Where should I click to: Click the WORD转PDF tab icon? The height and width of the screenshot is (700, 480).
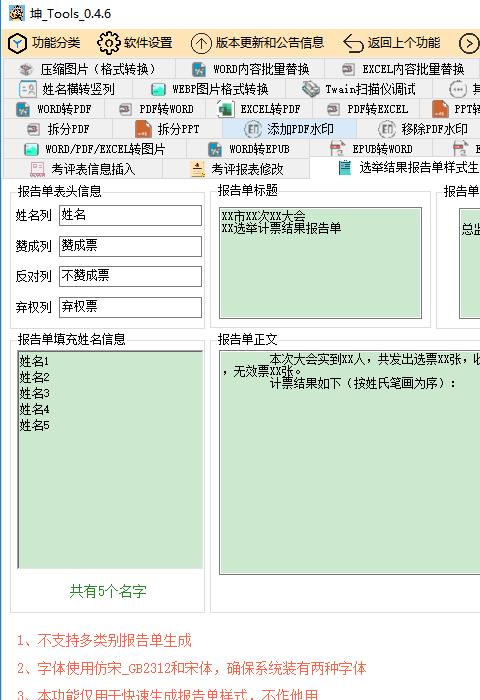point(23,109)
